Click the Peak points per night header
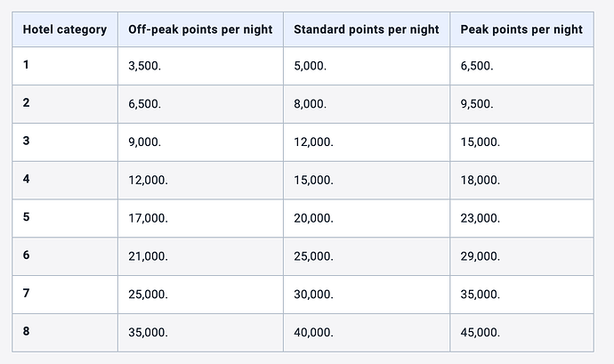Image resolution: width=614 pixels, height=364 pixels. pyautogui.click(x=521, y=29)
